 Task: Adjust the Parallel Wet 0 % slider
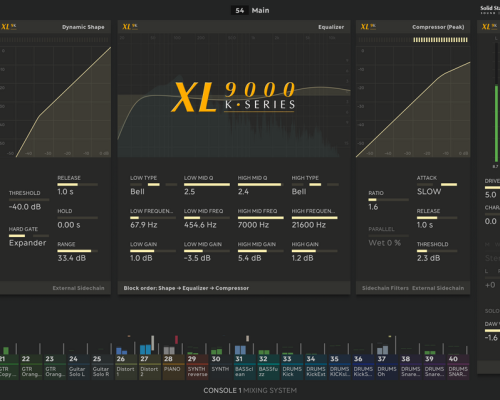pyautogui.click(x=389, y=236)
